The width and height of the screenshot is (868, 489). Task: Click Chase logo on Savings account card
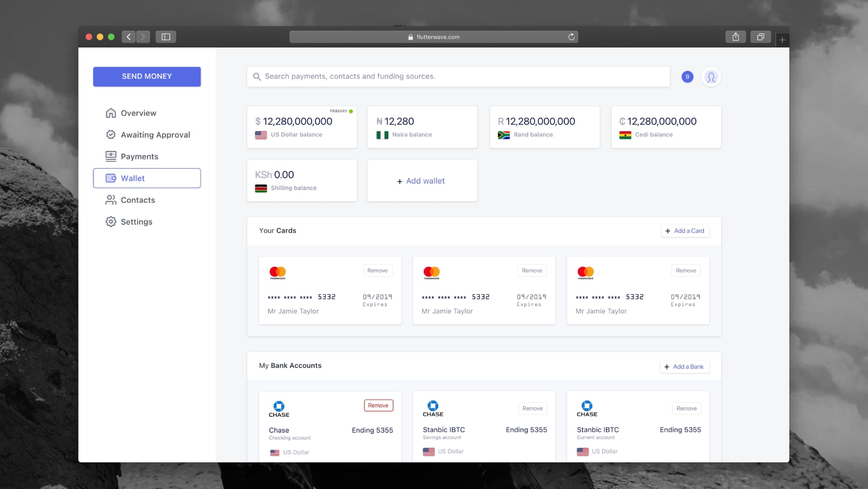pyautogui.click(x=433, y=408)
